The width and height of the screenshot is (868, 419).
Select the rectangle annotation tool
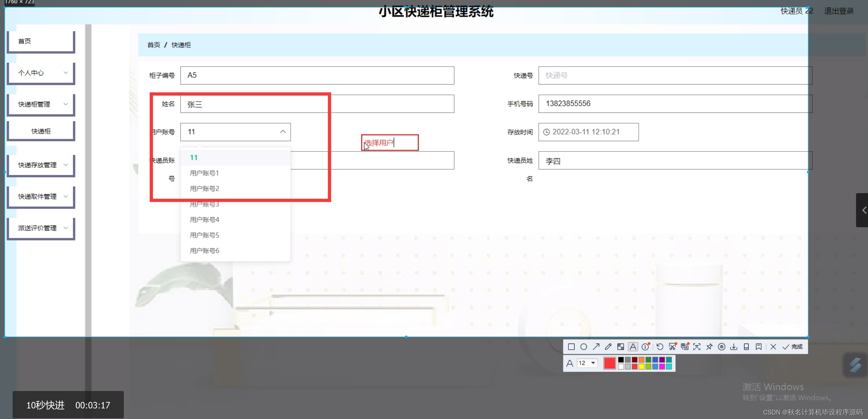click(x=571, y=347)
